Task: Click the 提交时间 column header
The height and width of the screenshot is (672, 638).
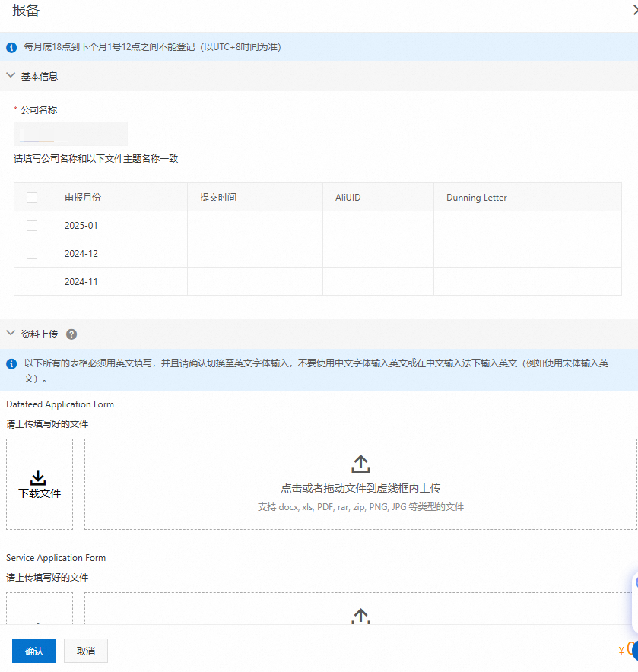Action: pos(255,197)
